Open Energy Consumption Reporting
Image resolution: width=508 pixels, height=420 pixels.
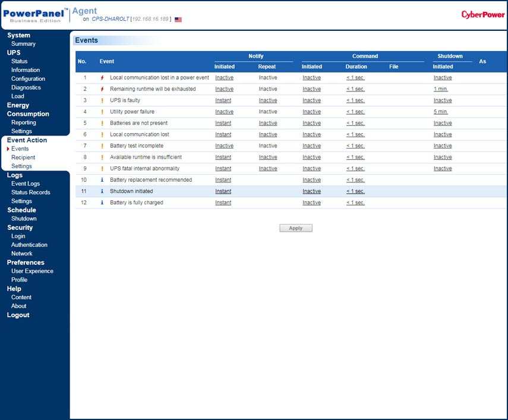pyautogui.click(x=24, y=122)
